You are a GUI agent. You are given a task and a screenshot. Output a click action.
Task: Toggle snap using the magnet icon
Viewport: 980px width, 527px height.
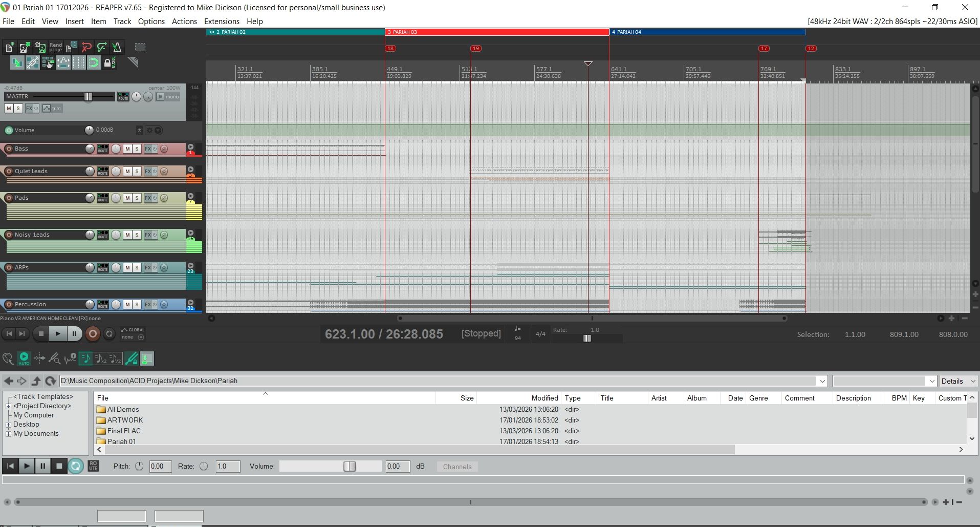94,62
